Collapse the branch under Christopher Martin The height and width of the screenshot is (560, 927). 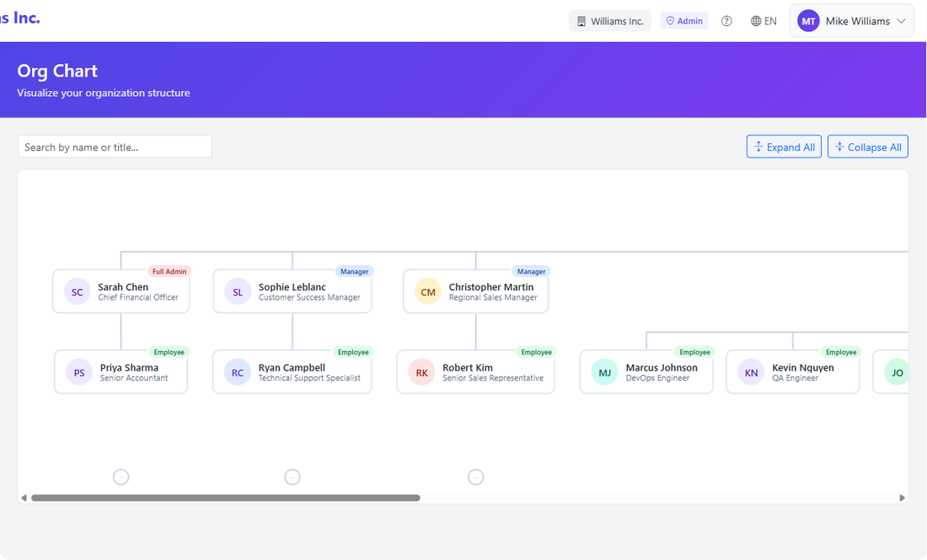click(x=475, y=477)
